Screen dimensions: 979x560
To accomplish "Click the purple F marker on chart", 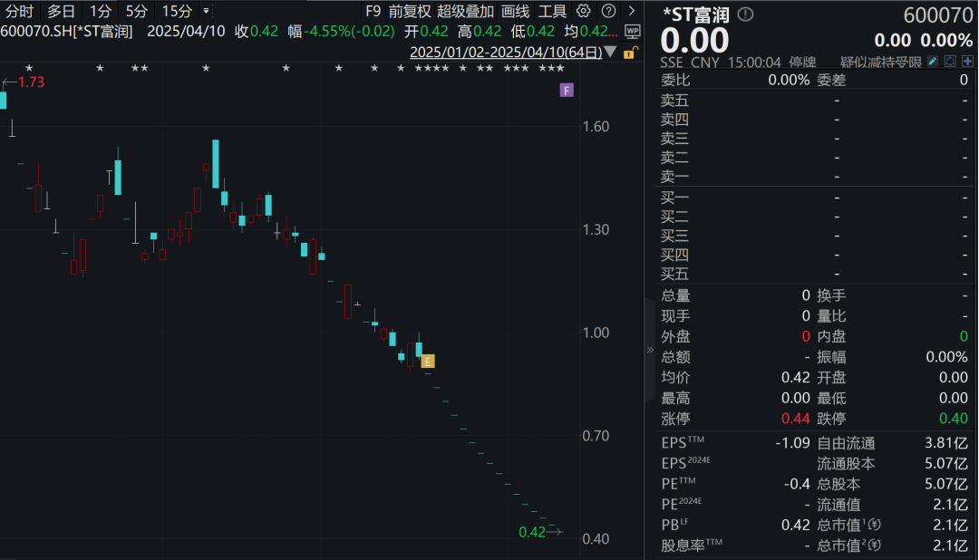I will 567,91.
